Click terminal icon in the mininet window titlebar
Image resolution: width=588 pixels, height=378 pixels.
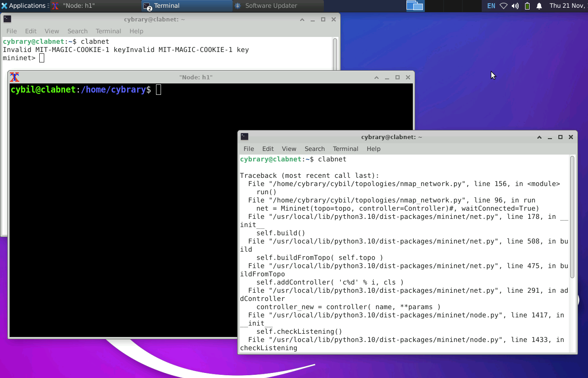[7, 19]
